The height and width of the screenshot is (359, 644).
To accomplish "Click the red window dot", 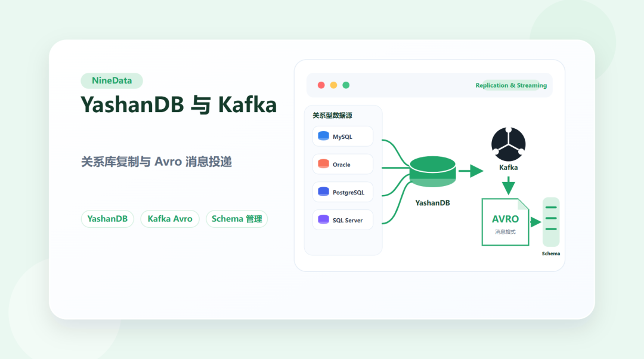I will pyautogui.click(x=321, y=85).
